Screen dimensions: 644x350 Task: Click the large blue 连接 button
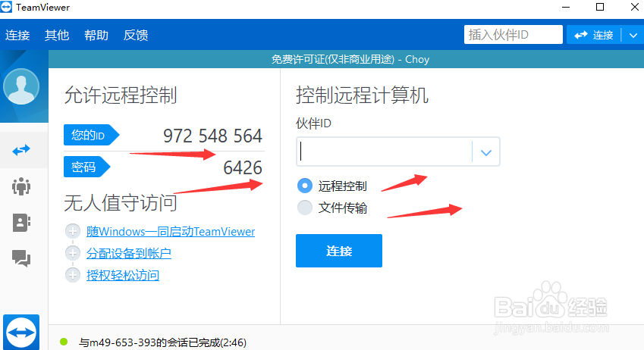339,251
